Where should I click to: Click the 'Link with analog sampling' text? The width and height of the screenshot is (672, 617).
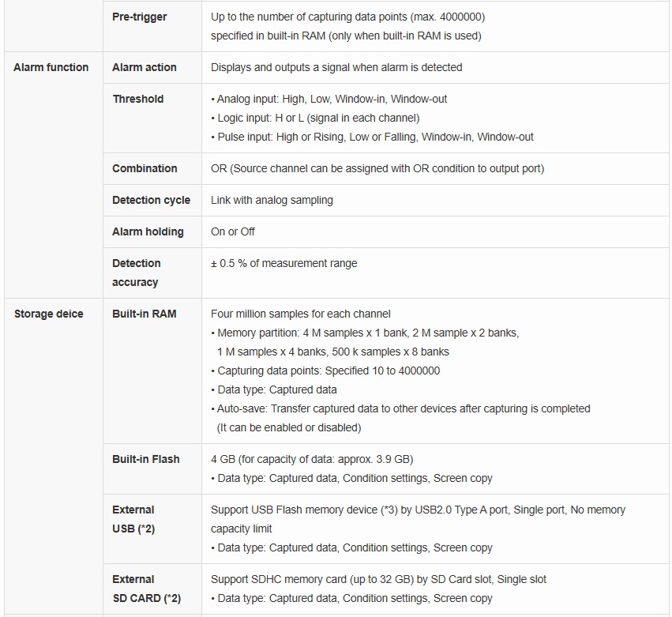point(272,200)
